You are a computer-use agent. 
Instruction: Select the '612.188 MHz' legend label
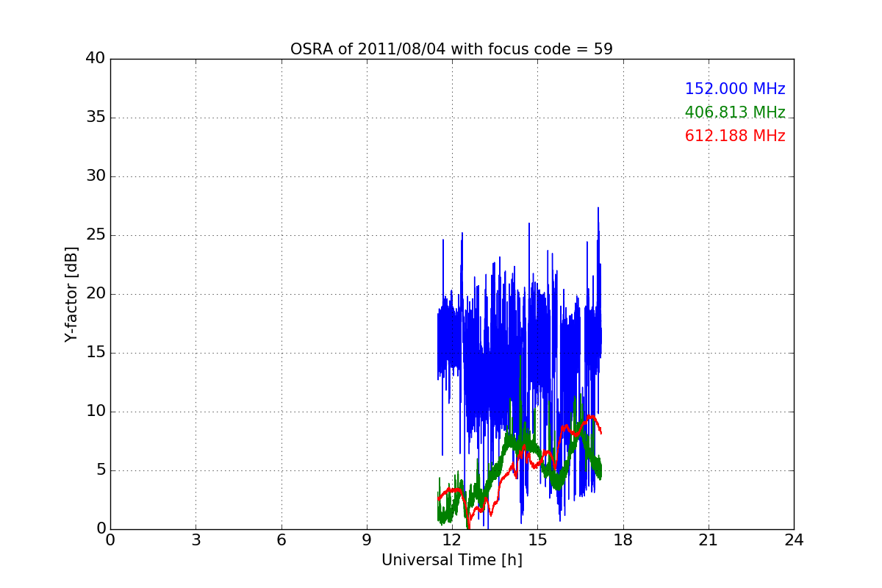(735, 136)
